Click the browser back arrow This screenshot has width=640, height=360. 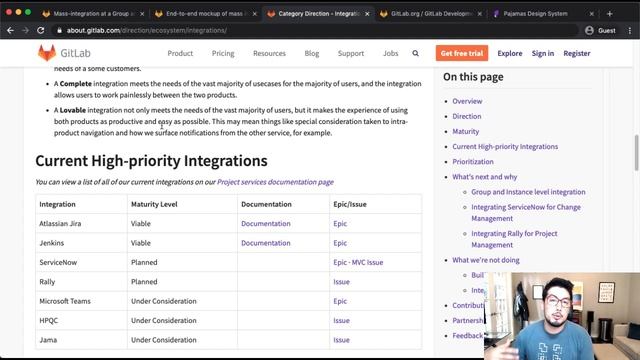pos(10,30)
